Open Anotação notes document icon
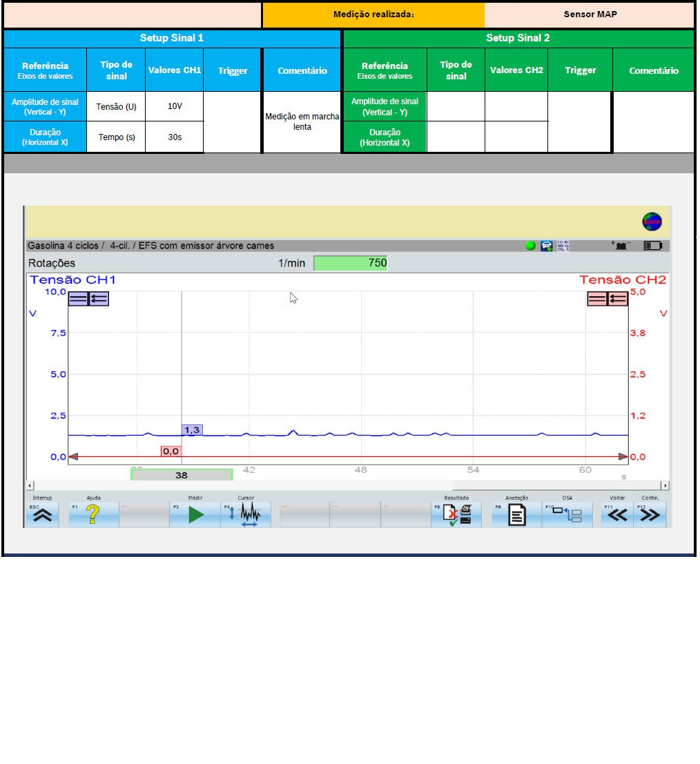Screen dimensions: 700x764 click(x=516, y=515)
